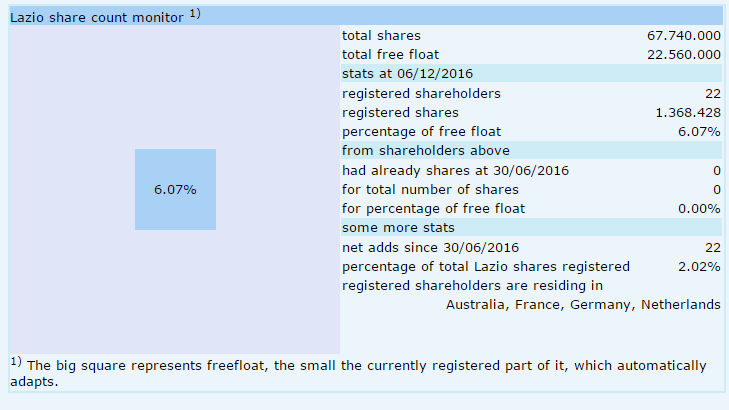The width and height of the screenshot is (729, 410).
Task: Click the registered shareholders are residing in label
Action: pyautogui.click(x=472, y=285)
